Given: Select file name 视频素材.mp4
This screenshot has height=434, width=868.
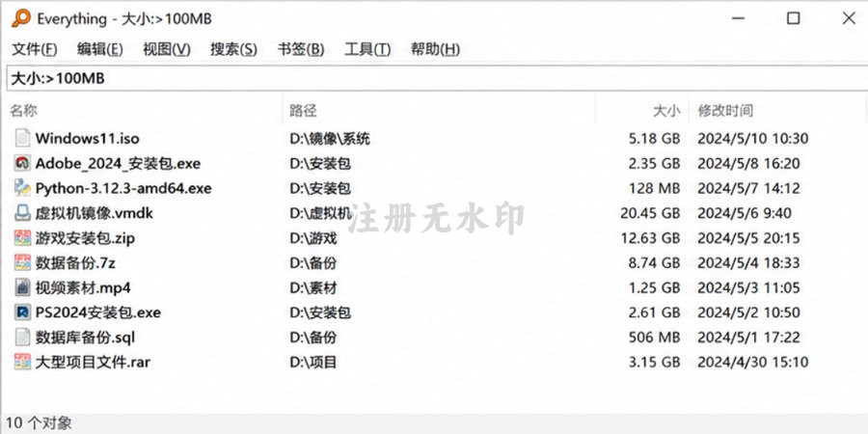Looking at the screenshot, I should pos(83,287).
